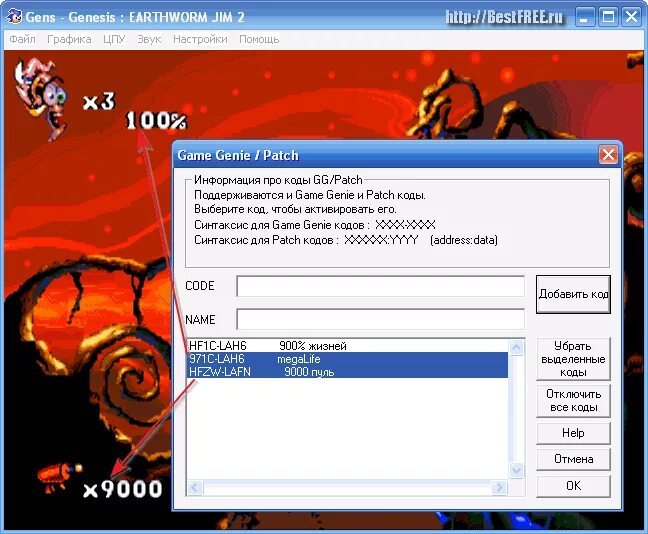Minimize the Gens emulator window
Screen dimensions: 648x534
(x=584, y=17)
